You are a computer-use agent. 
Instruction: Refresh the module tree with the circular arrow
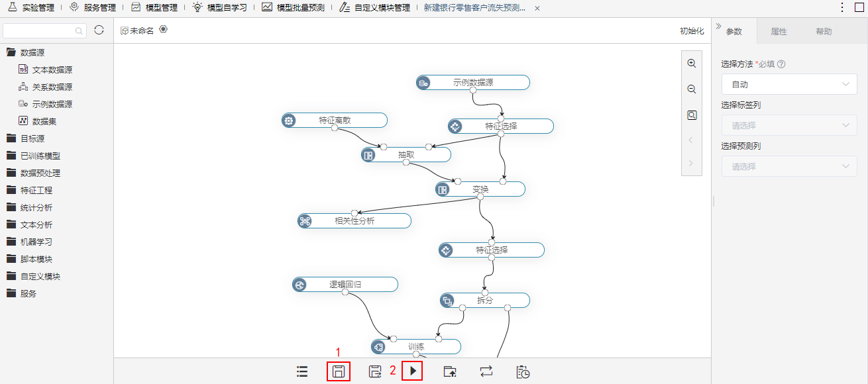99,30
